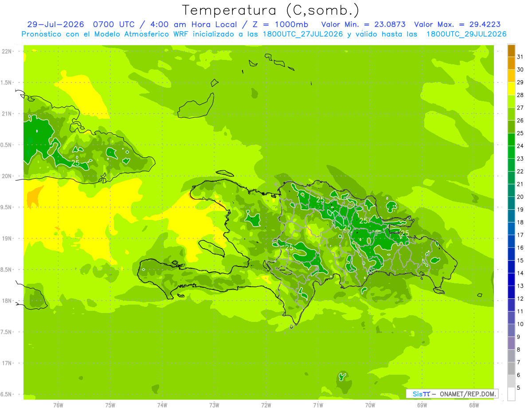Click the Sis ONAMET/REP.DOM. logo box
The image size is (532, 411).
(x=452, y=394)
